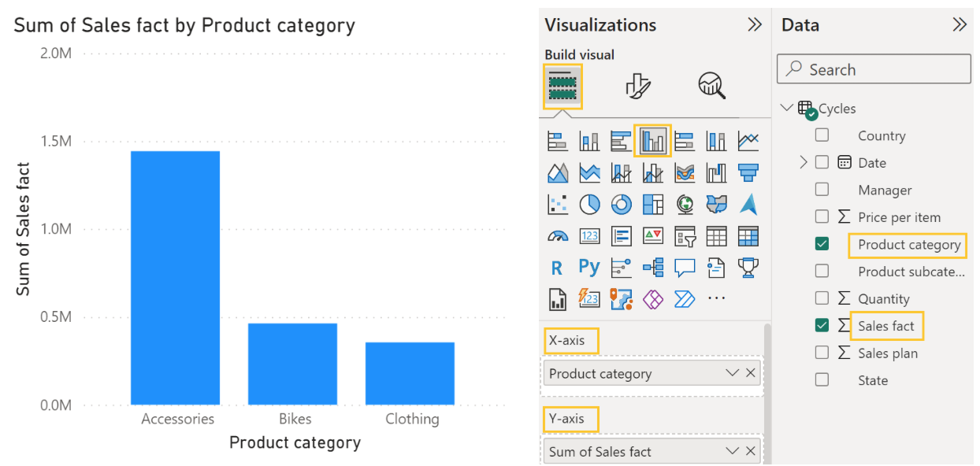This screenshot has width=980, height=466.
Task: Select the line chart visualization
Action: pos(748,142)
